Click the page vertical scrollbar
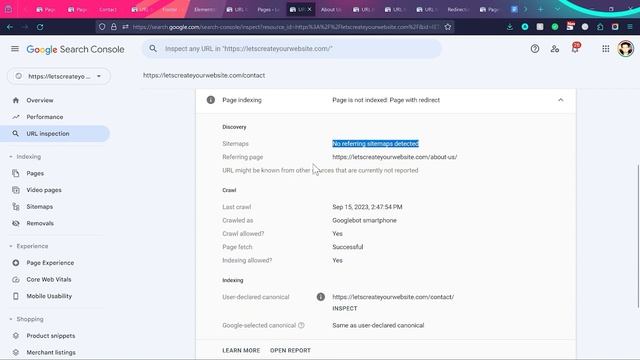The image size is (640, 360). [638, 236]
